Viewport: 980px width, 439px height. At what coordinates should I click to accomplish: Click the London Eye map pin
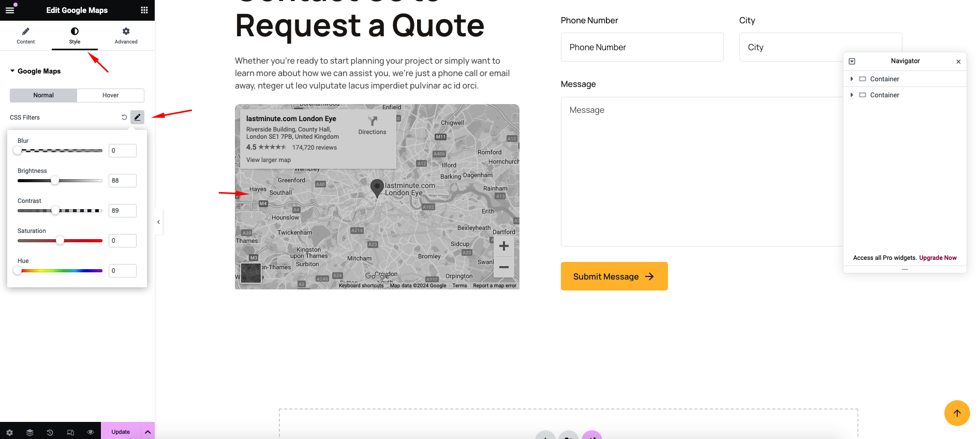(x=377, y=188)
